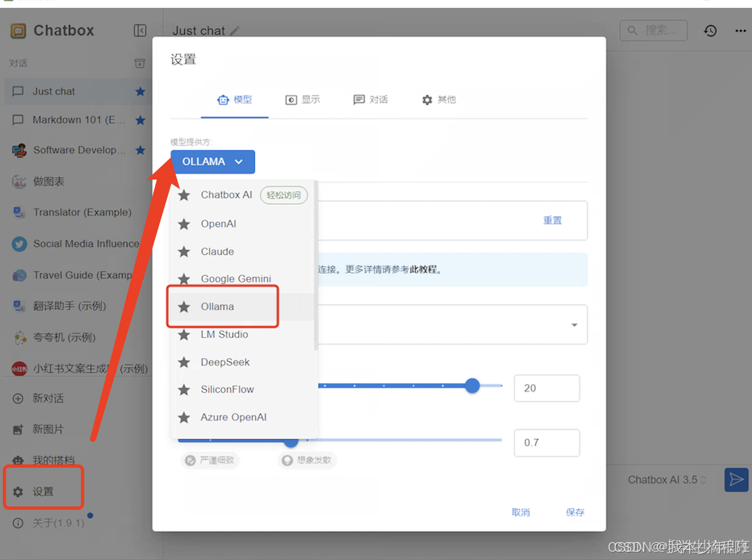Open the Markdown 101 conversation

(x=79, y=120)
